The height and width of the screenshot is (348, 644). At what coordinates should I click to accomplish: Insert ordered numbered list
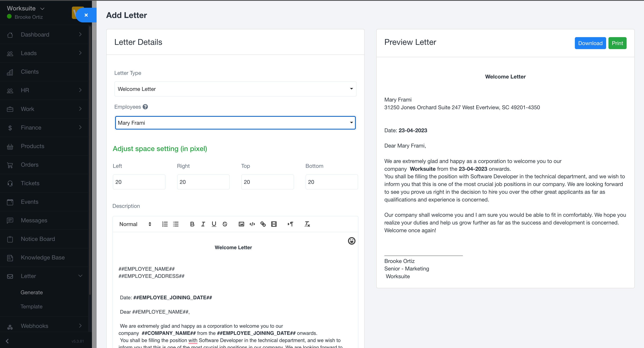point(165,224)
